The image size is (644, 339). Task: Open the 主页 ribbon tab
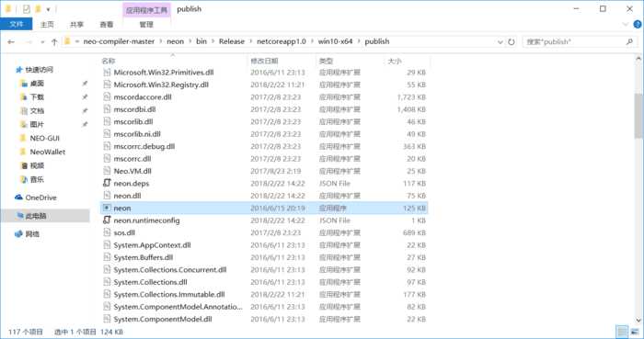click(47, 25)
